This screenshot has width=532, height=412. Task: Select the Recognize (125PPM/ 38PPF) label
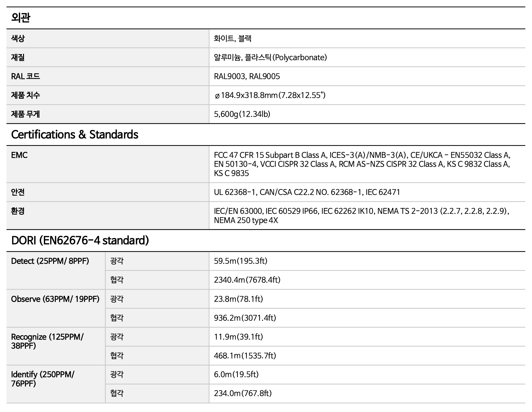click(47, 341)
